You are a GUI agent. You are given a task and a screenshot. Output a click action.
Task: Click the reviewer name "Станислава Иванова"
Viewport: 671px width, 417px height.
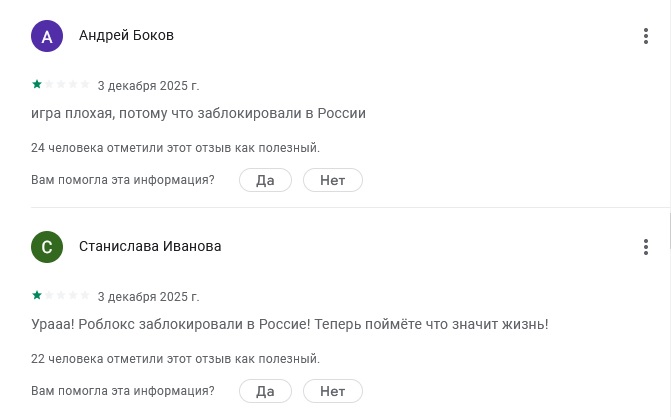[150, 247]
